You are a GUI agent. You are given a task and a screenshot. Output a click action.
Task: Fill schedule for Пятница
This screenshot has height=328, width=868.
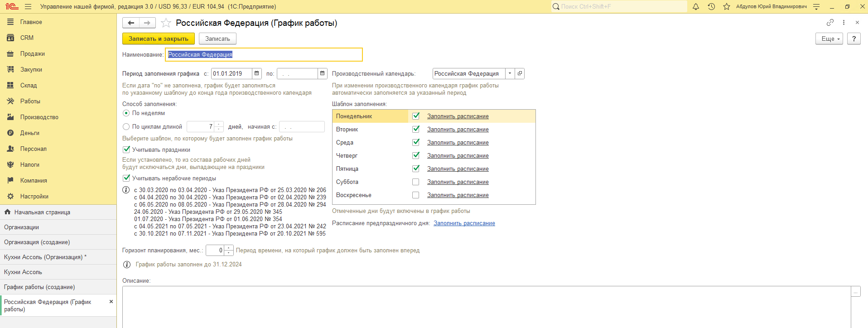[x=458, y=169]
